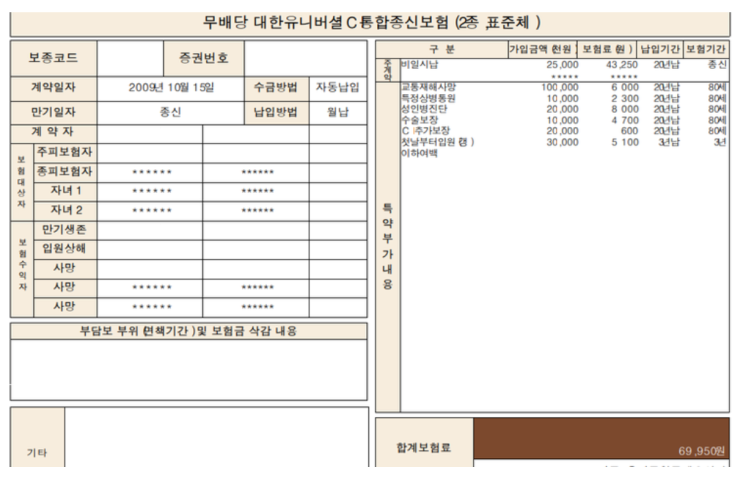Click the vertical 보험수익자 heading
743x478 pixels.
click(x=22, y=264)
